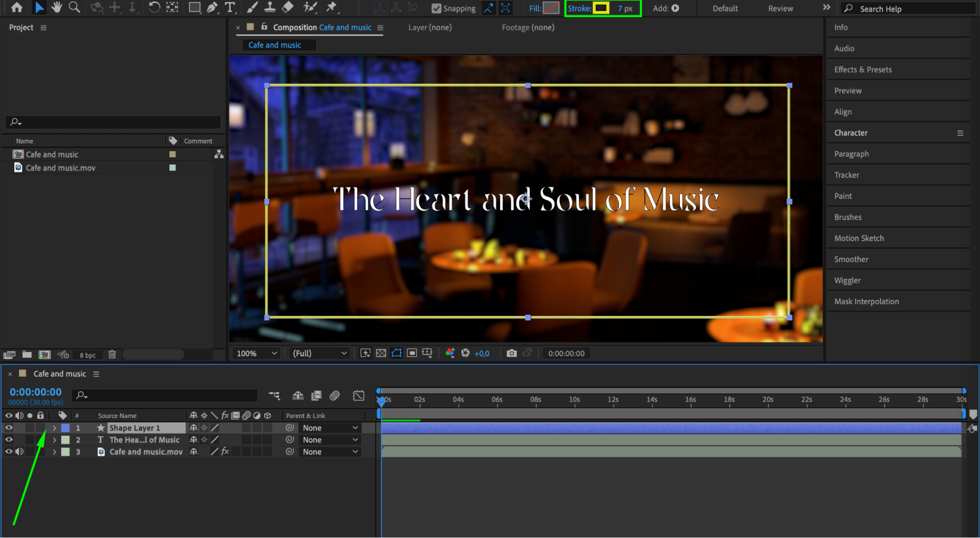The height and width of the screenshot is (538, 980).
Task: Select the Puppet Pin tool
Action: pos(331,7)
